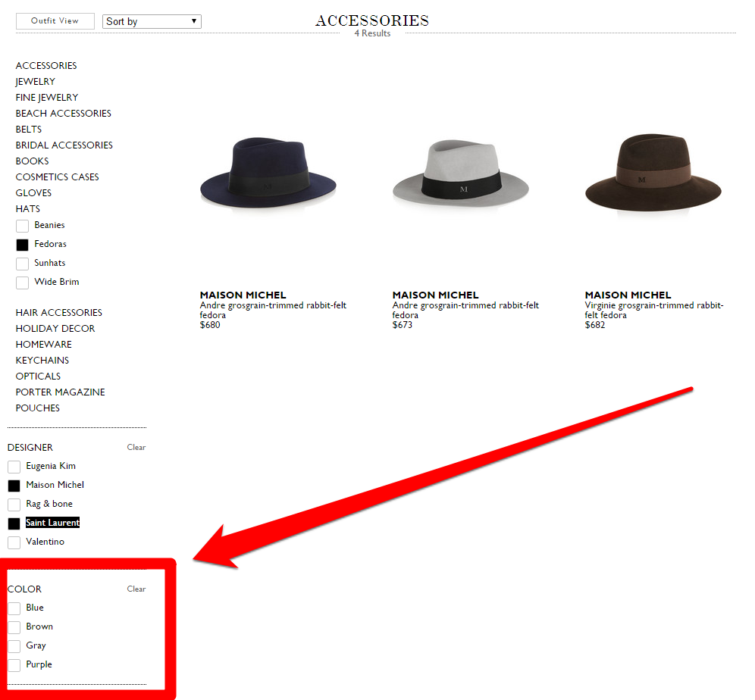
Task: Open the Opticals category
Action: (x=38, y=376)
